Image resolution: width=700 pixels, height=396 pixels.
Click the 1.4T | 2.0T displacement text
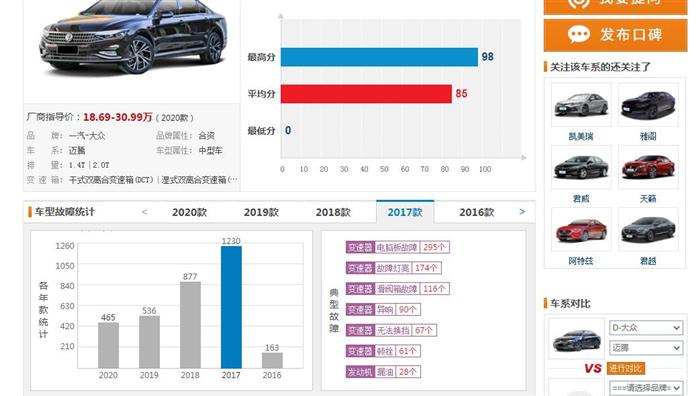[89, 165]
